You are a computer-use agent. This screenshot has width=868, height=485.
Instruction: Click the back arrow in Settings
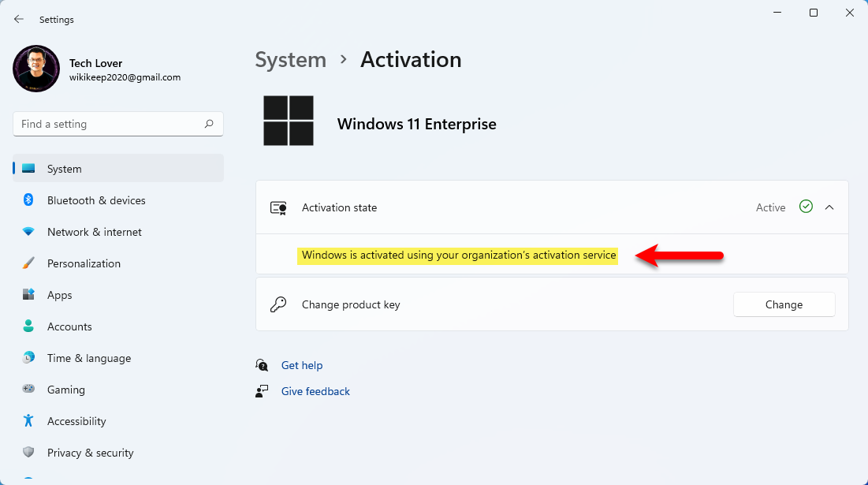[x=19, y=20]
